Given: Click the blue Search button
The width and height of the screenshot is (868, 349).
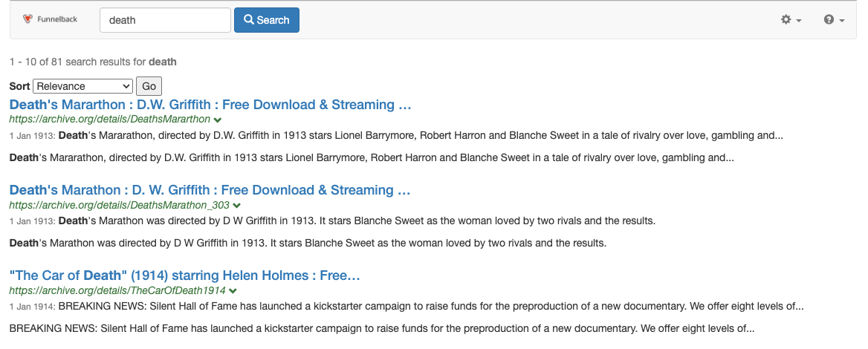Looking at the screenshot, I should click(267, 20).
